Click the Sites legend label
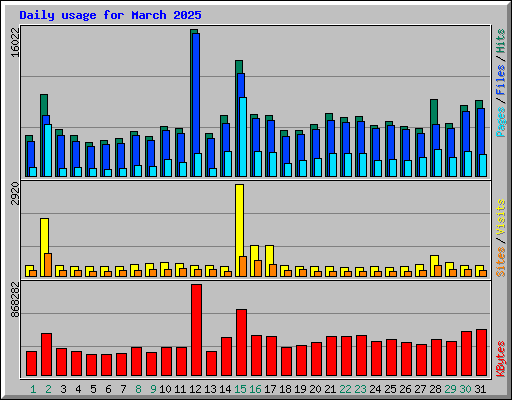 coord(500,262)
